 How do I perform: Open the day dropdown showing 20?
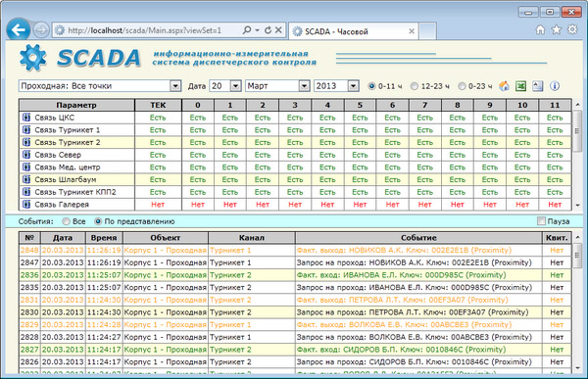click(x=235, y=86)
